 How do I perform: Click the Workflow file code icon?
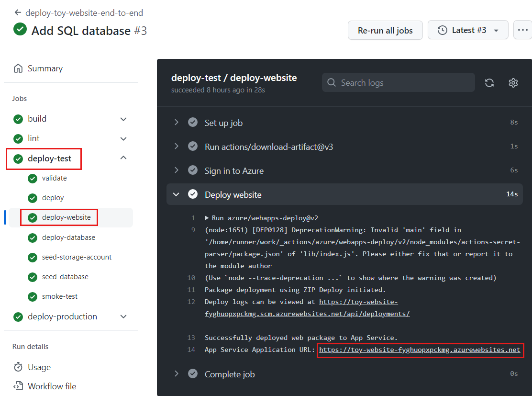(x=18, y=386)
